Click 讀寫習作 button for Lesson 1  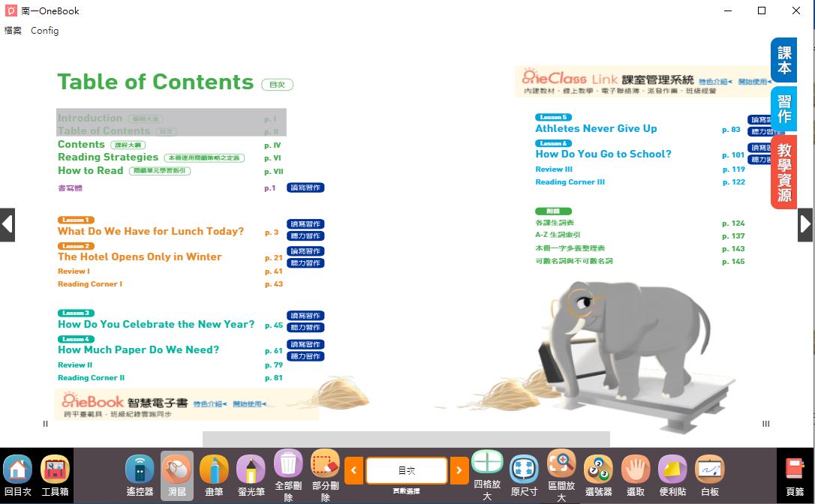[x=305, y=224]
